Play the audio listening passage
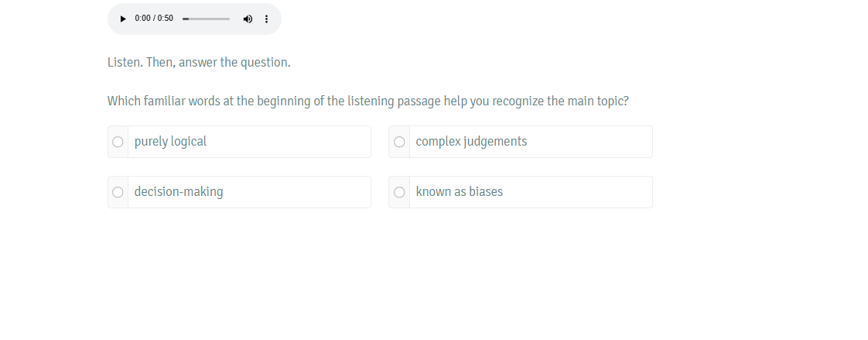 click(x=123, y=19)
